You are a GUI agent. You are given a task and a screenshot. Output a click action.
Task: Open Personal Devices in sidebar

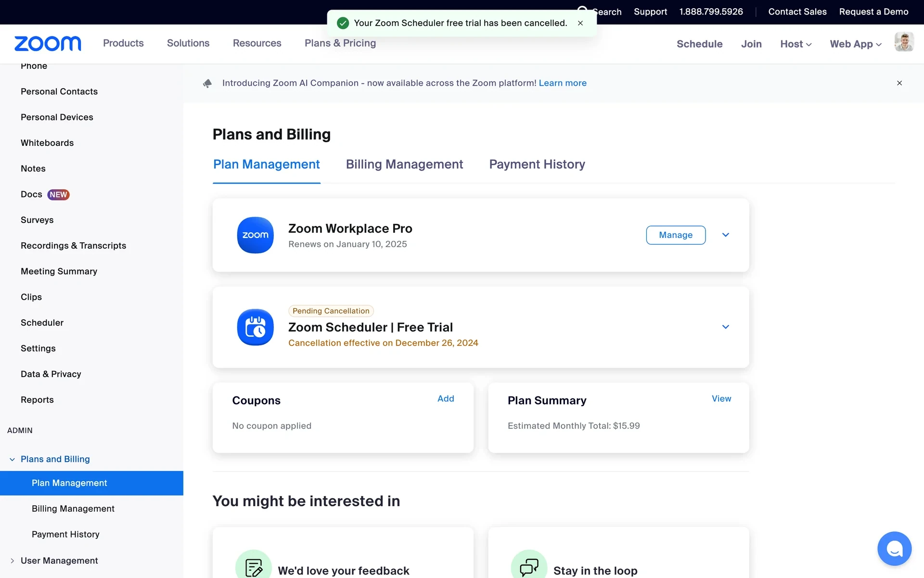(57, 117)
